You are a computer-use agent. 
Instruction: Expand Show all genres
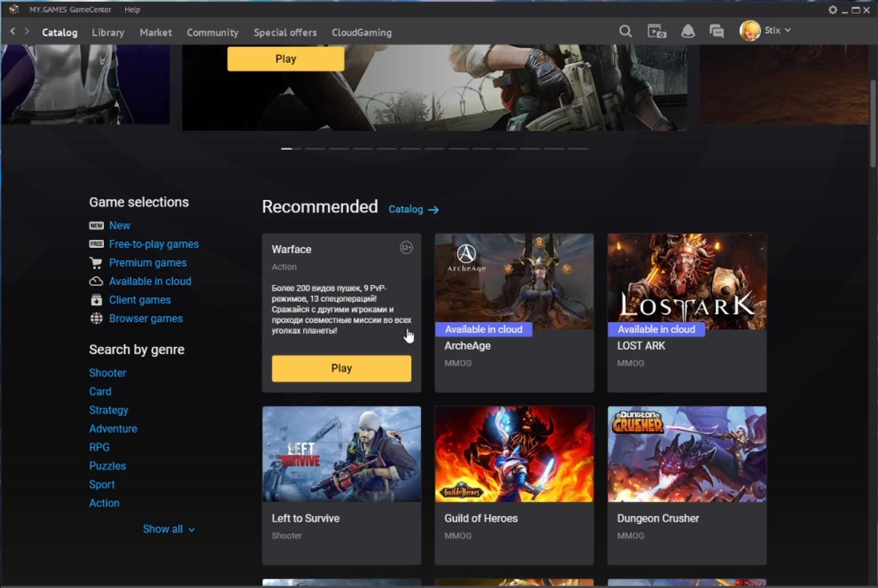click(169, 529)
